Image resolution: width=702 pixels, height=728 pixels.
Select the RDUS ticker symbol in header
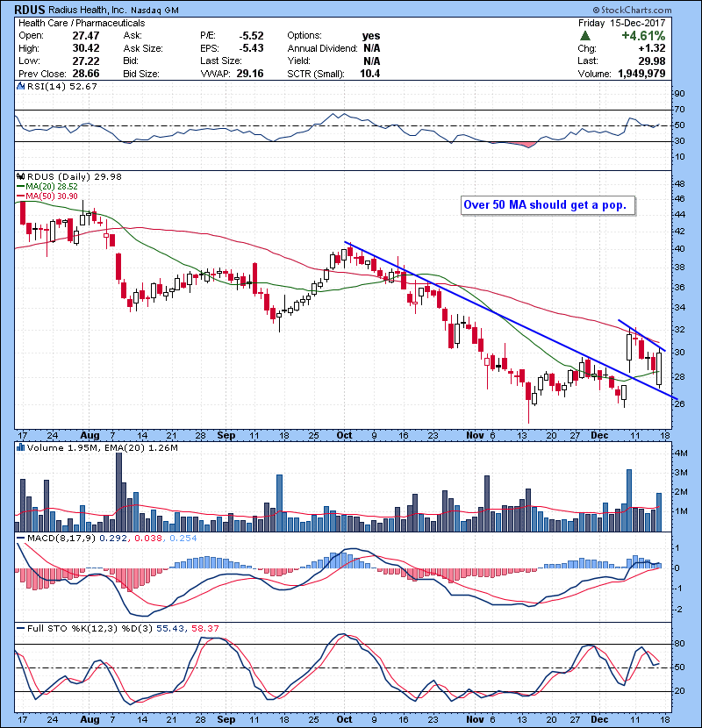(30, 10)
